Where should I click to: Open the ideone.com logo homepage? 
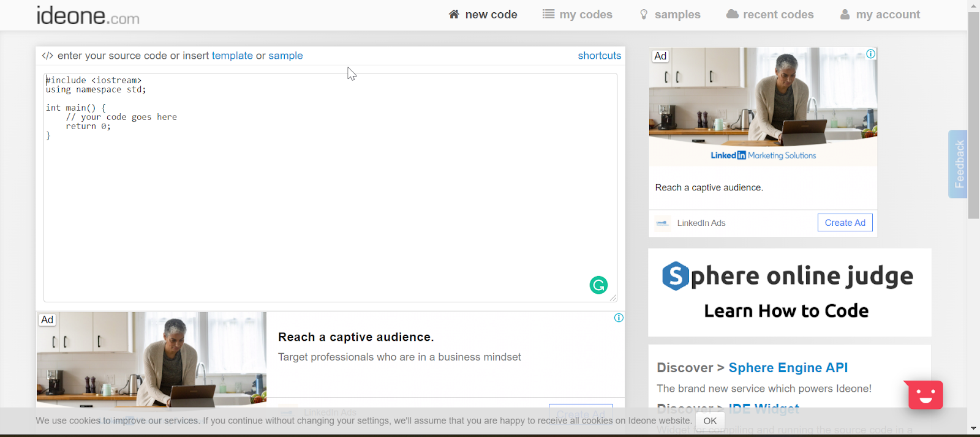tap(88, 15)
